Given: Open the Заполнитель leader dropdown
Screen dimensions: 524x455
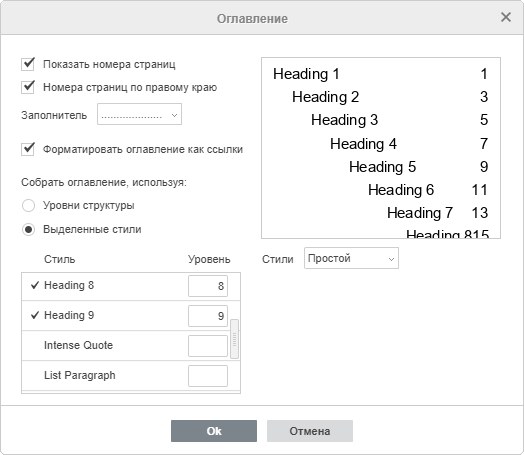Looking at the screenshot, I should 139,114.
